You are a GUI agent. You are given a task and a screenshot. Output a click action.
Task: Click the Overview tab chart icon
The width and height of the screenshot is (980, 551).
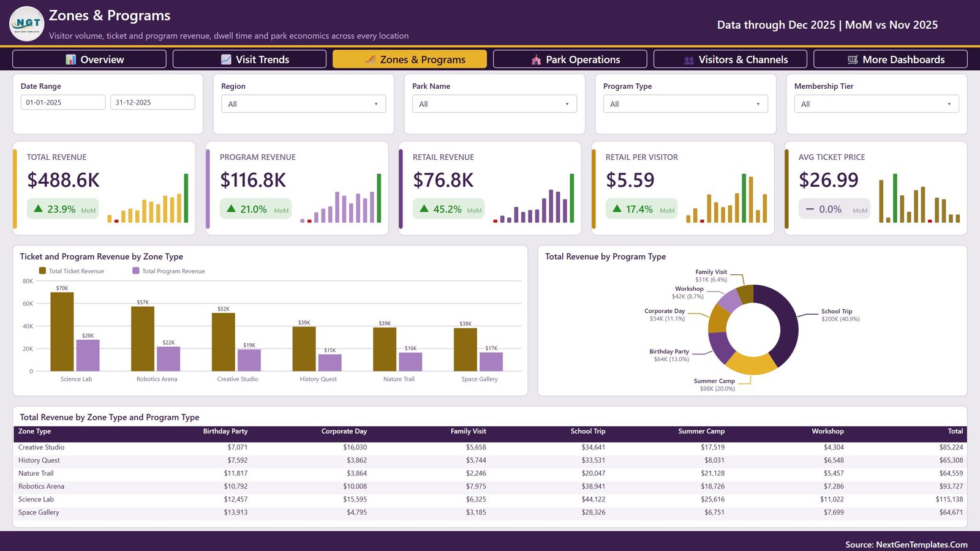[71, 59]
